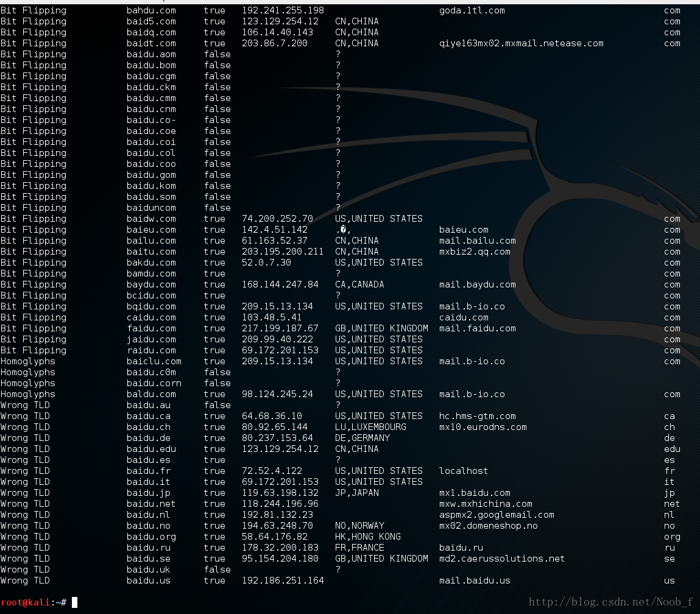Click the bcidu.com domain
The image size is (700, 614).
pyautogui.click(x=151, y=295)
